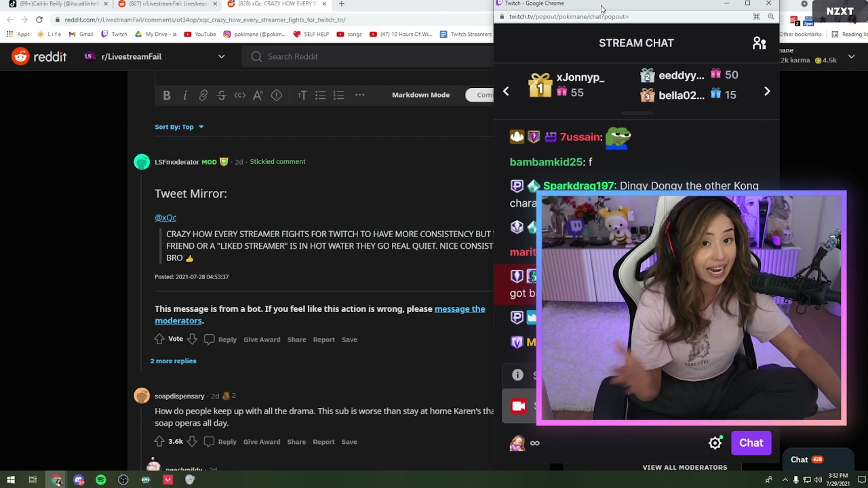Toggle inline code formatting in the editor

pos(239,96)
